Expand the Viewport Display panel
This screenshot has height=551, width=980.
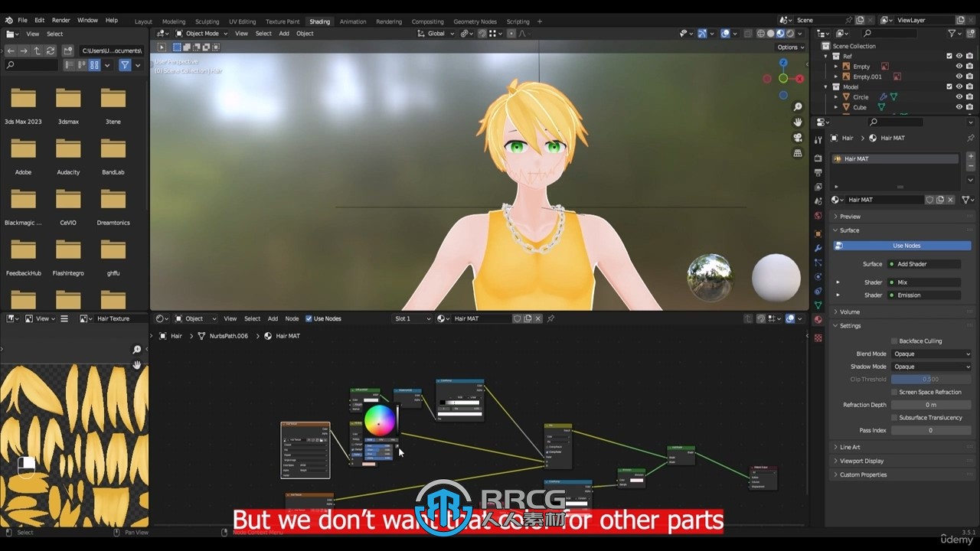click(x=861, y=461)
